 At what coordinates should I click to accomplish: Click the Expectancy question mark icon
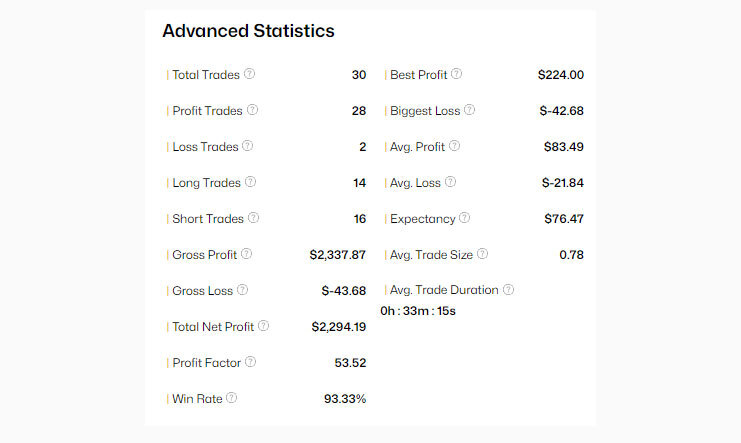coord(464,218)
